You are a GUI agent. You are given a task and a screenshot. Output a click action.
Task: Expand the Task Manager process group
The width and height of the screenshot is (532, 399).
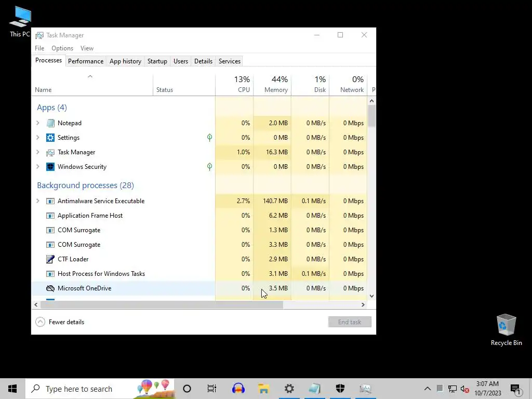point(38,152)
